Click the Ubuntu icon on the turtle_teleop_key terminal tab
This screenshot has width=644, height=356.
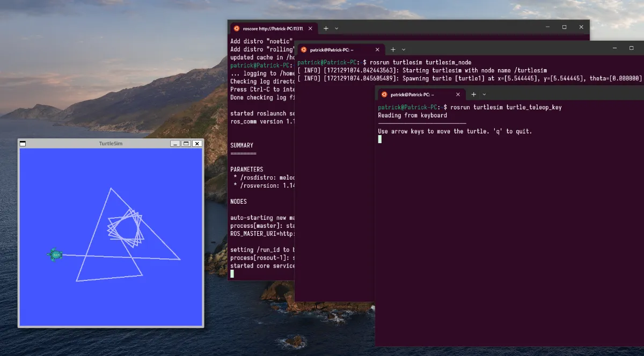(384, 94)
